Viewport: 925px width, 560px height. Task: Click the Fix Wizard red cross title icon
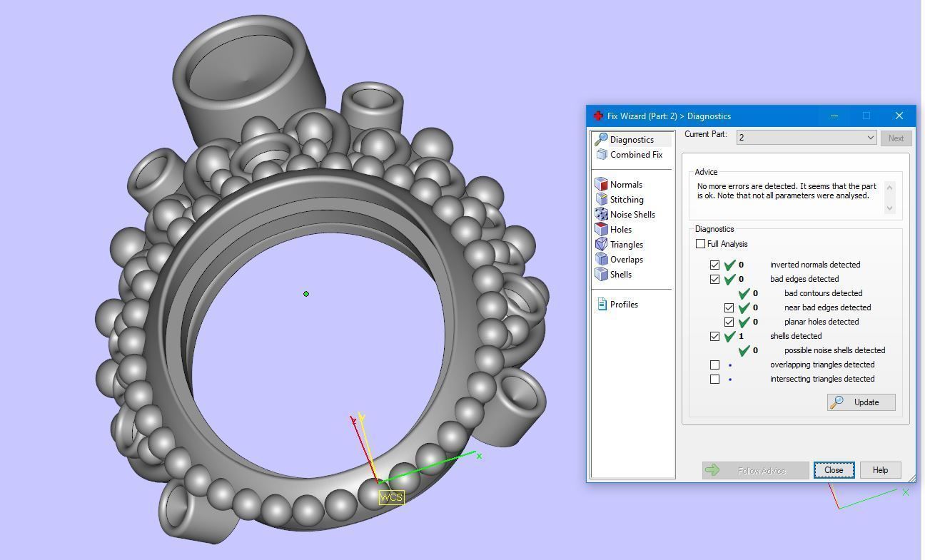(x=598, y=116)
